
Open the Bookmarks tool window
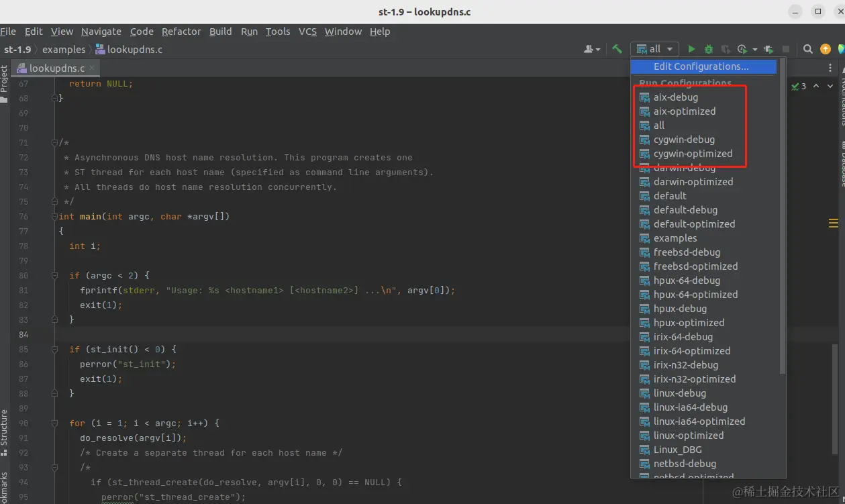(4, 487)
